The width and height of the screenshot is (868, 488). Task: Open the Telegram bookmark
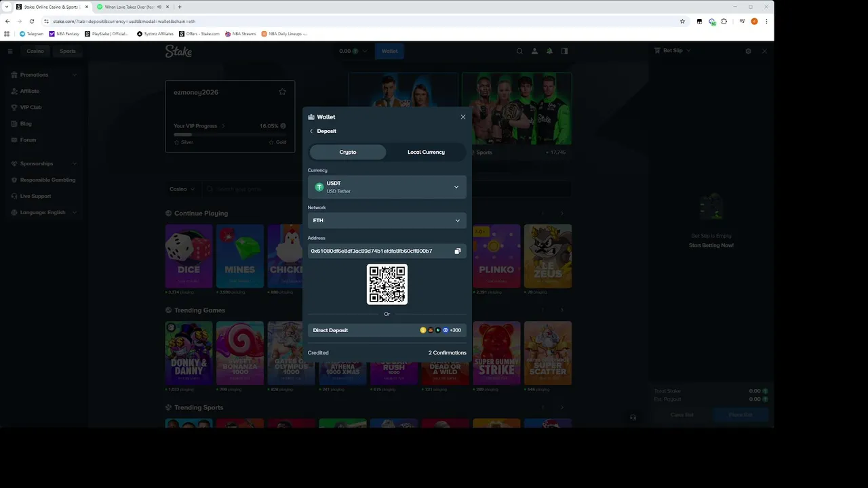pyautogui.click(x=31, y=33)
